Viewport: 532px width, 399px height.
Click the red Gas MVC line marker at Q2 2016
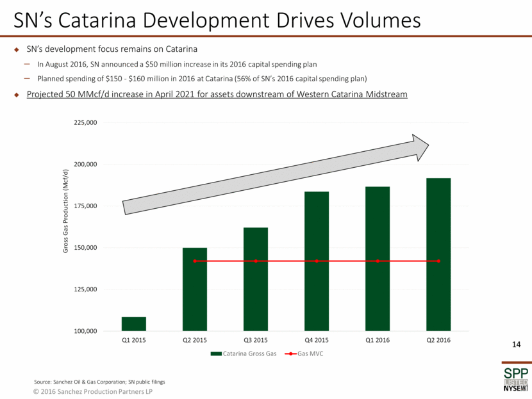(438, 261)
